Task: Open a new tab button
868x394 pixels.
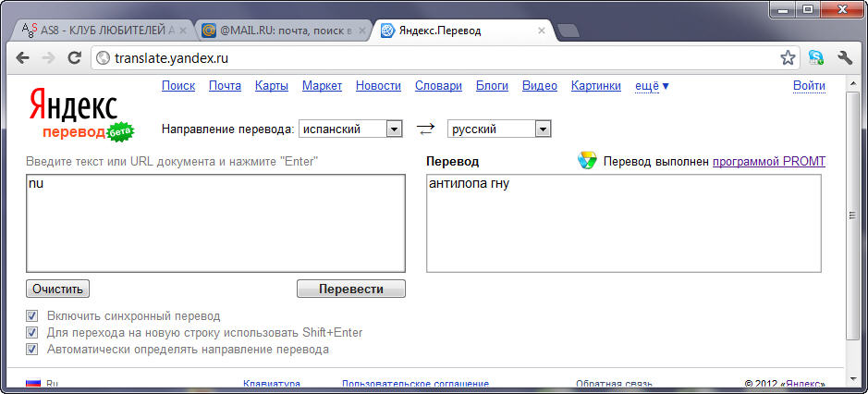Action: 568,31
